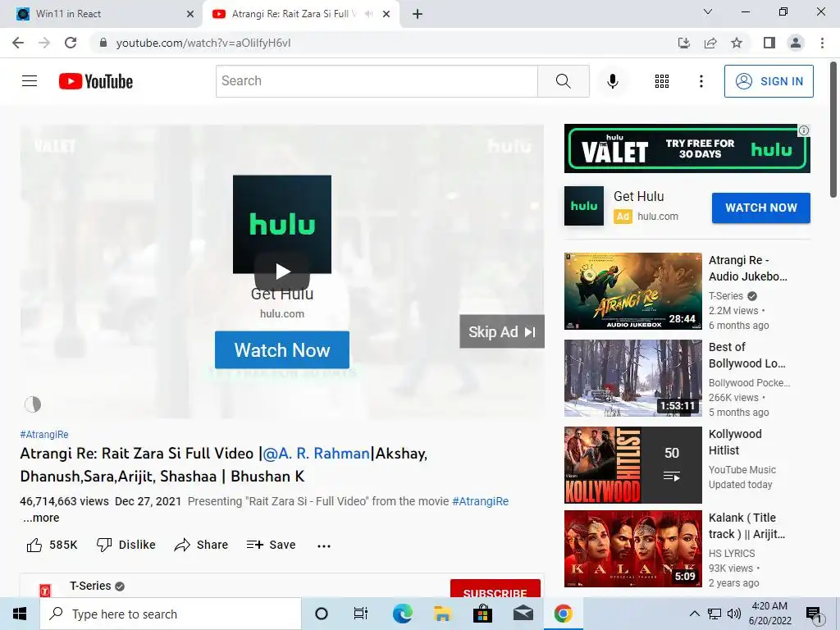Open Chrome's three-dot menu

tap(822, 43)
